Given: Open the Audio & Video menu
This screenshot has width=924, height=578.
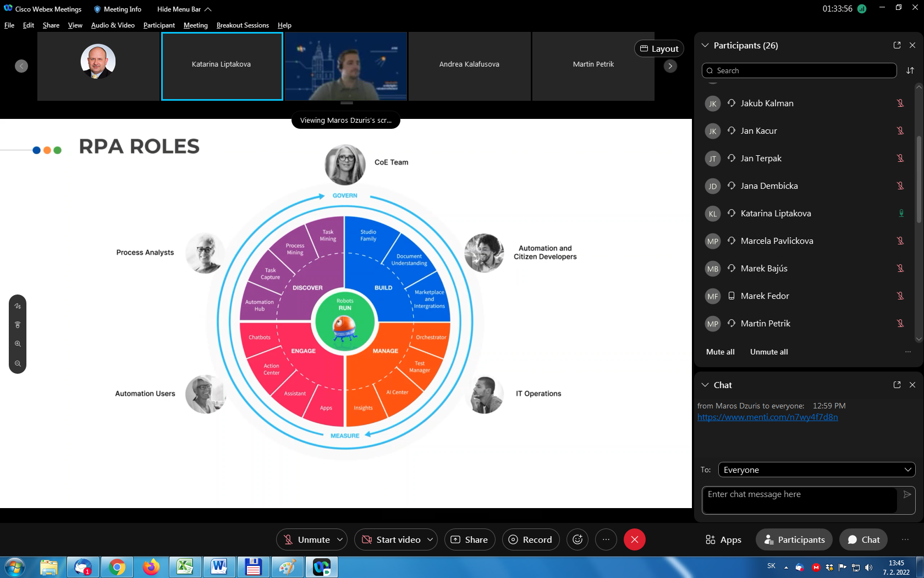Looking at the screenshot, I should (x=113, y=25).
